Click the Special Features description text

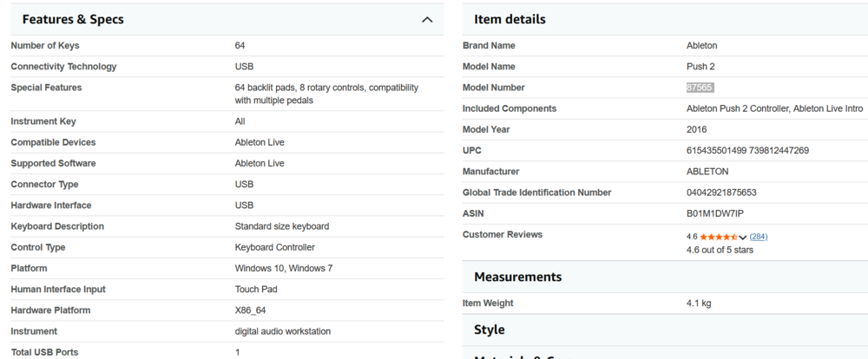[x=326, y=94]
